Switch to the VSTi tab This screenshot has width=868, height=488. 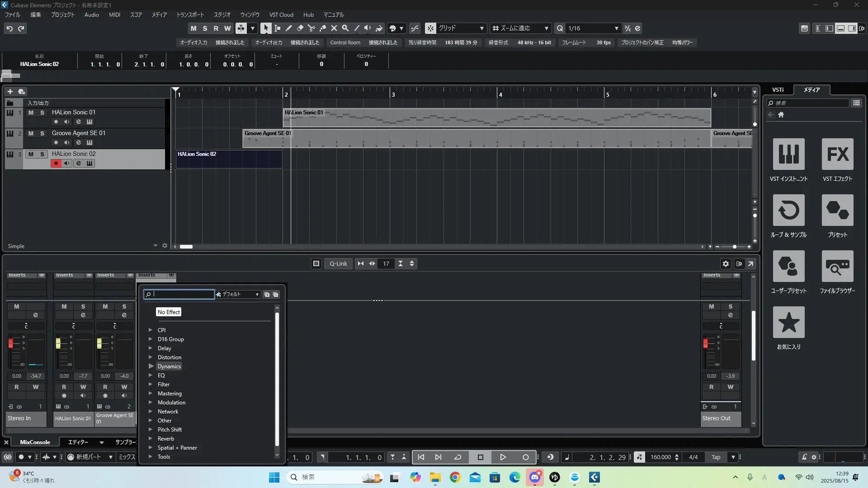pos(778,90)
